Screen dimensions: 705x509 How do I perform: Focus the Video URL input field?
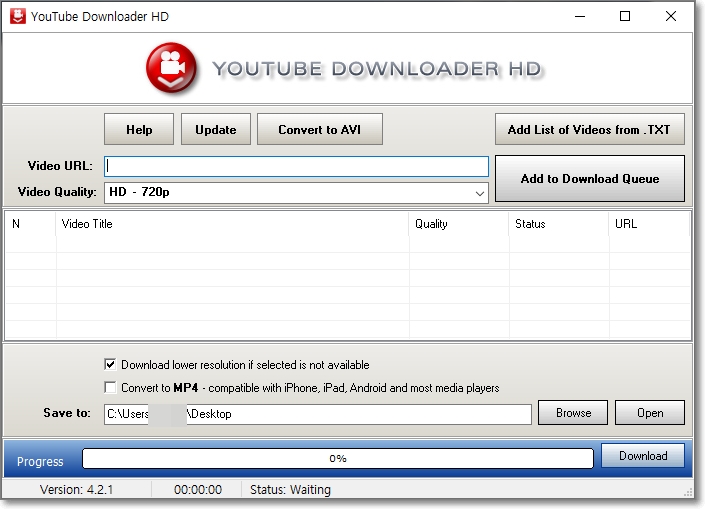tap(296, 166)
